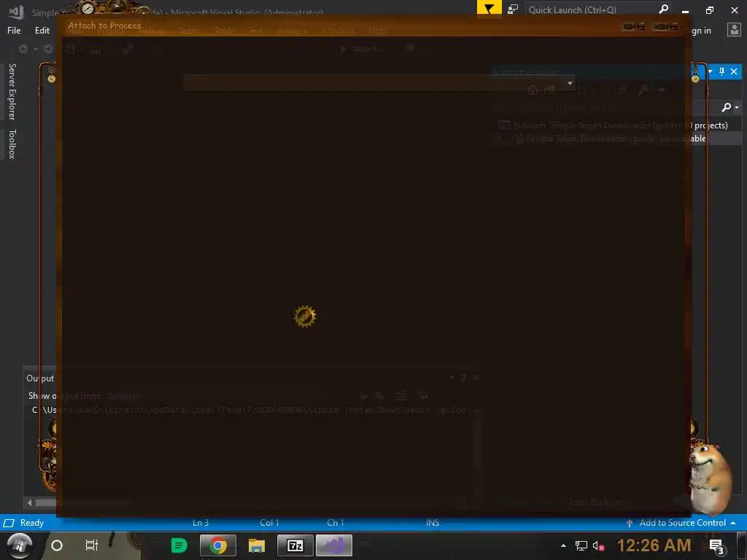
Task: Click Col 1 in status bar
Action: click(x=269, y=523)
